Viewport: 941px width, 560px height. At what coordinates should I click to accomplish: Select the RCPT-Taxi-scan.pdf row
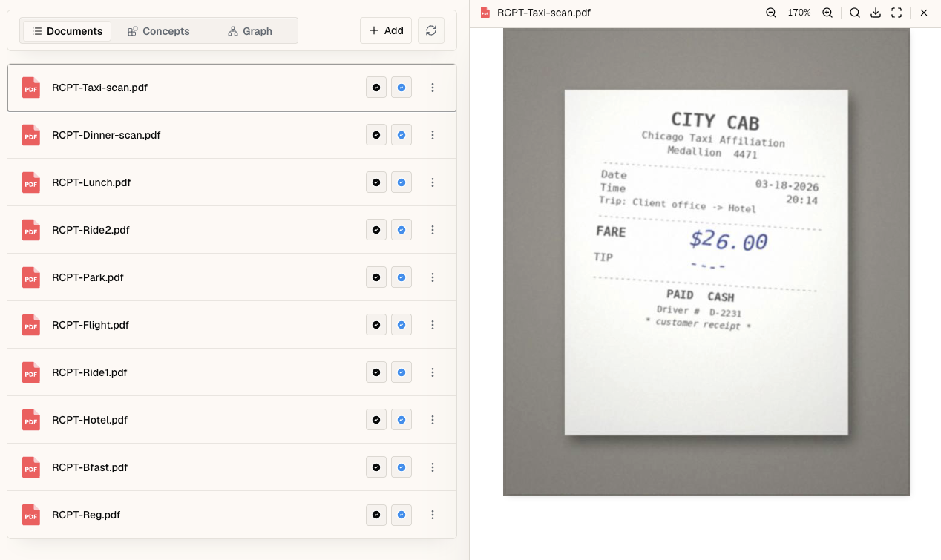(x=232, y=88)
